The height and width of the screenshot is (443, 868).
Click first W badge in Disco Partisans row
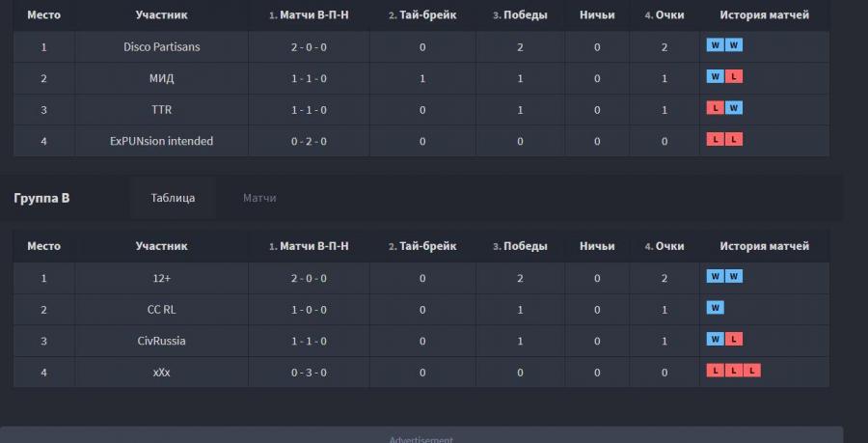coord(716,45)
